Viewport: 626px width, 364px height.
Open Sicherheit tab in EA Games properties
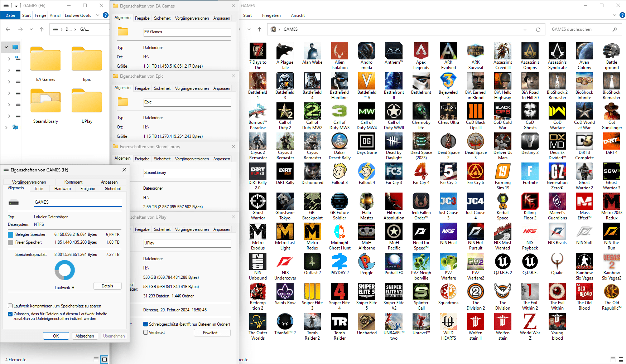click(x=162, y=18)
